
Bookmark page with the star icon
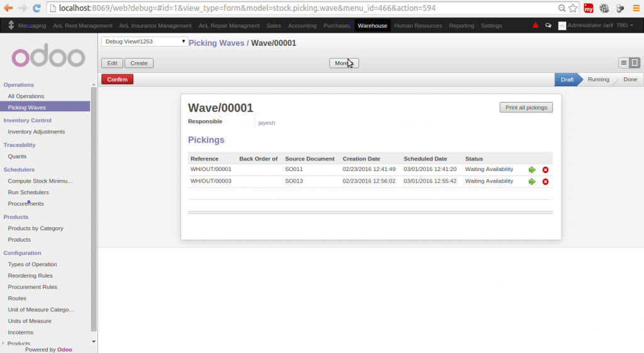[572, 9]
